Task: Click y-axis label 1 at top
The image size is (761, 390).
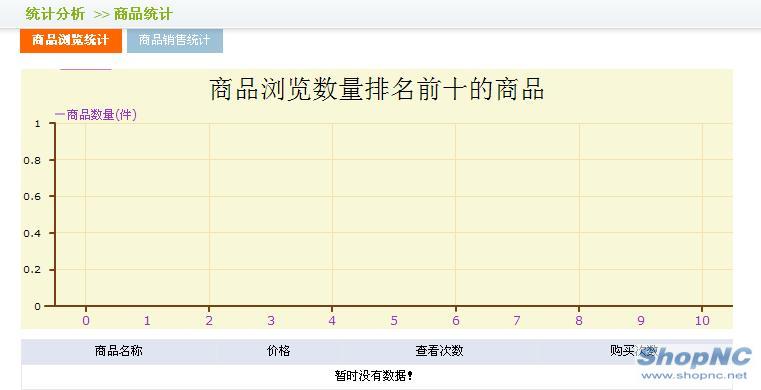Action: 37,124
